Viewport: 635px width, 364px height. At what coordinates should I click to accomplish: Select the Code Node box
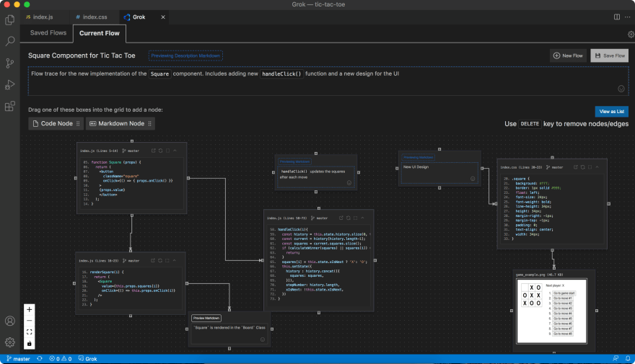click(x=56, y=123)
